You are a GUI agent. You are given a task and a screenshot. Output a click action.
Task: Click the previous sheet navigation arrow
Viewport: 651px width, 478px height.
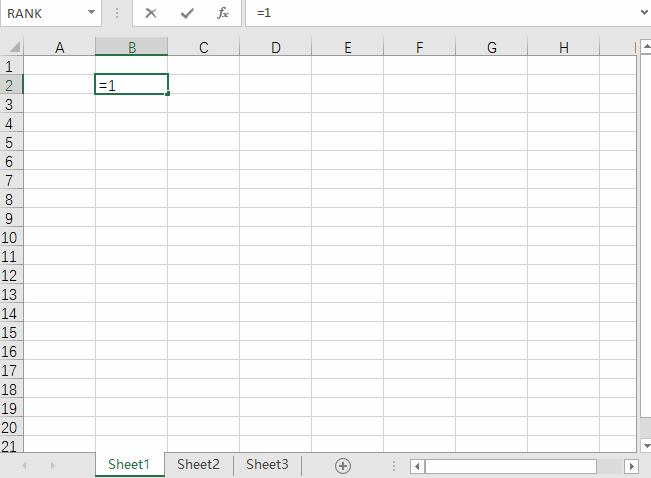point(24,466)
